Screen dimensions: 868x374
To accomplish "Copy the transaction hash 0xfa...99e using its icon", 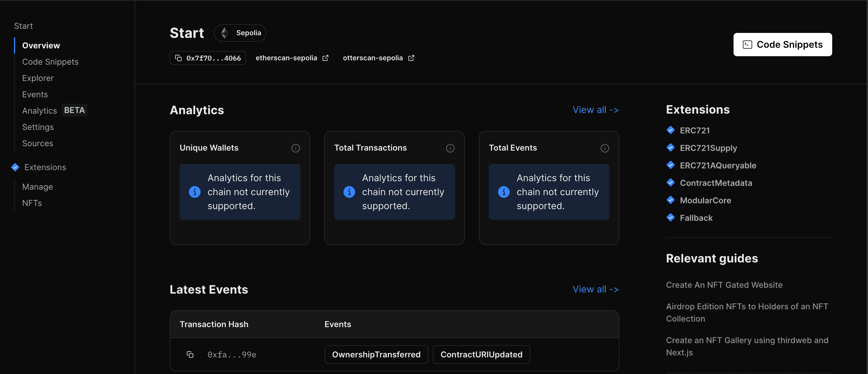I will click(x=190, y=354).
